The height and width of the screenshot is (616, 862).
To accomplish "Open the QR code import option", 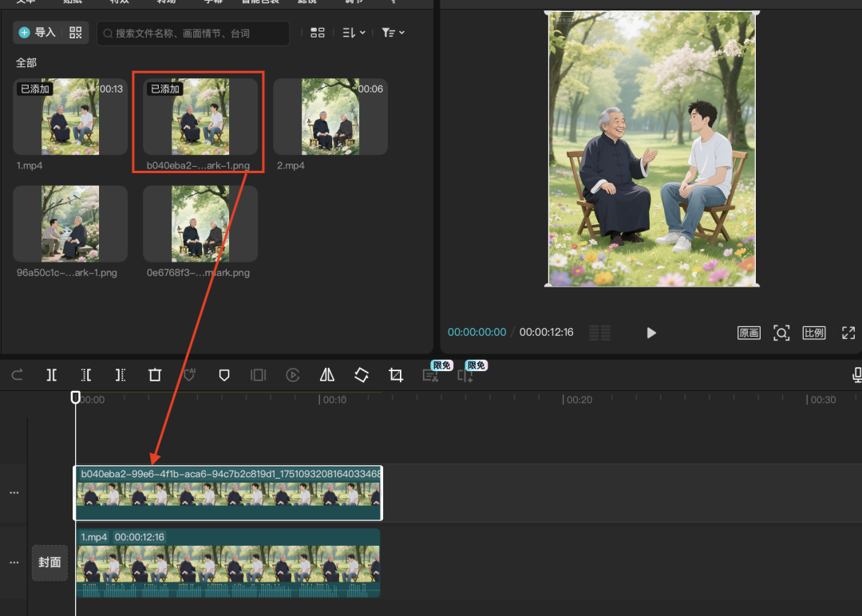I will (76, 33).
